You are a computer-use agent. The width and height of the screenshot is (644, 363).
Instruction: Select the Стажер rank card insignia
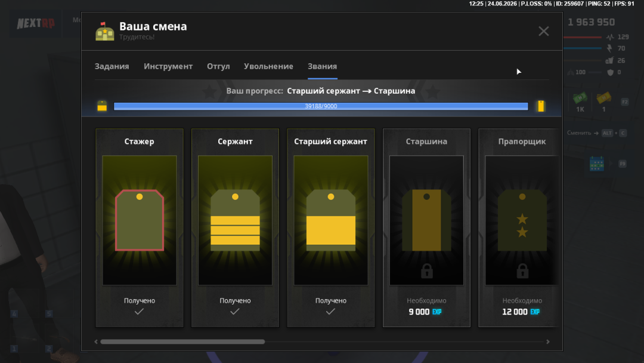(x=140, y=220)
